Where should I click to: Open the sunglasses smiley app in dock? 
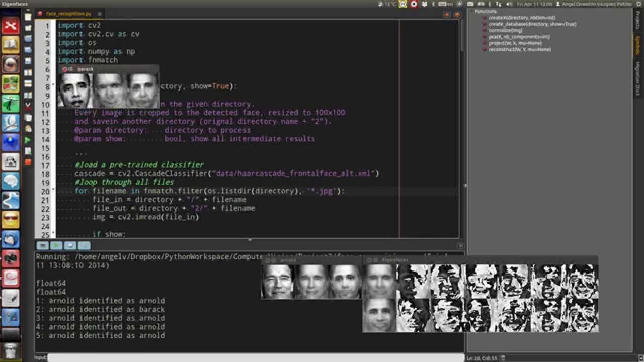(x=11, y=220)
